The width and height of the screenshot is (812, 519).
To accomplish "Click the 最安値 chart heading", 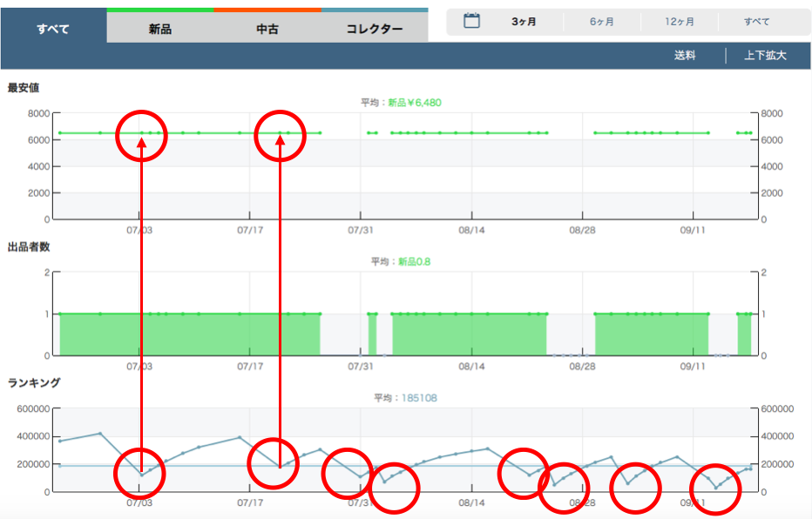I will (24, 87).
